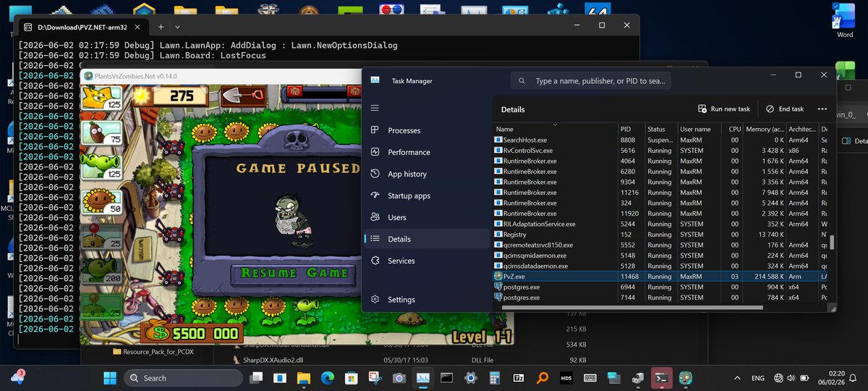
Task: Open Camera app from taskbar
Action: tap(399, 377)
